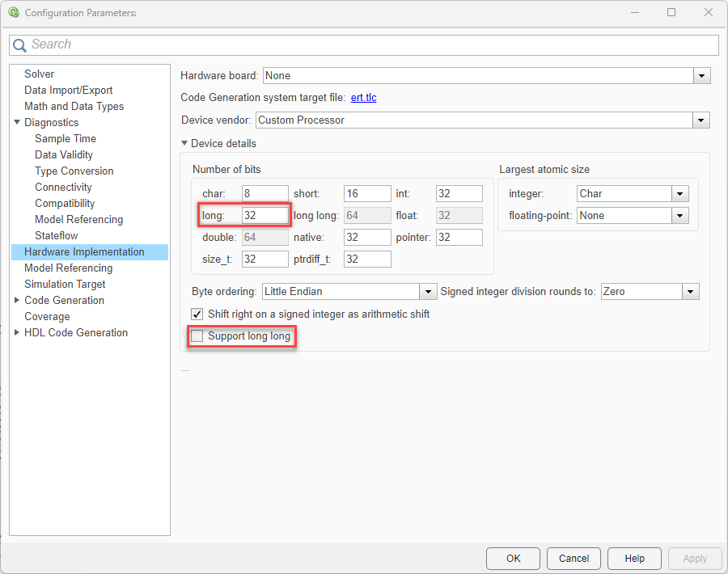Select Data Import/Export category

point(69,91)
